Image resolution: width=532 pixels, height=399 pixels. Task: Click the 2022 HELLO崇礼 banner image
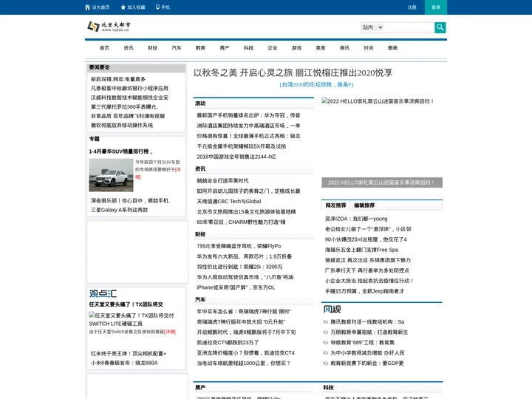[x=382, y=137]
